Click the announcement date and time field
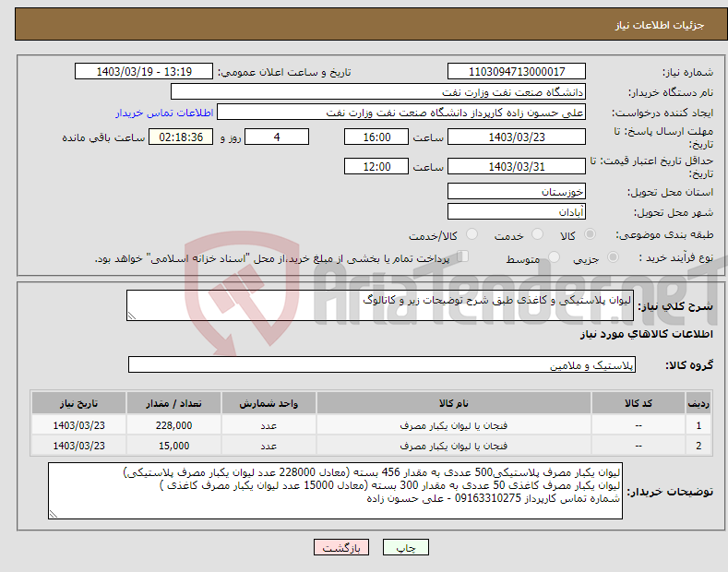This screenshot has width=728, height=572. click(143, 72)
